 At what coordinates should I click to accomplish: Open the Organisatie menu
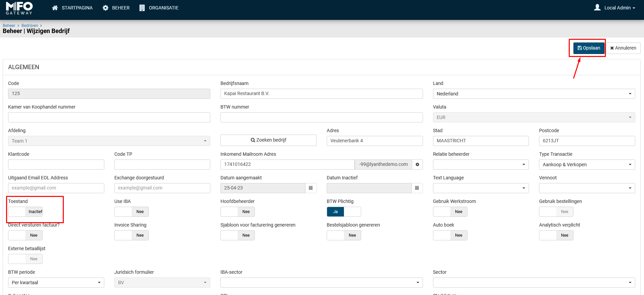point(163,8)
